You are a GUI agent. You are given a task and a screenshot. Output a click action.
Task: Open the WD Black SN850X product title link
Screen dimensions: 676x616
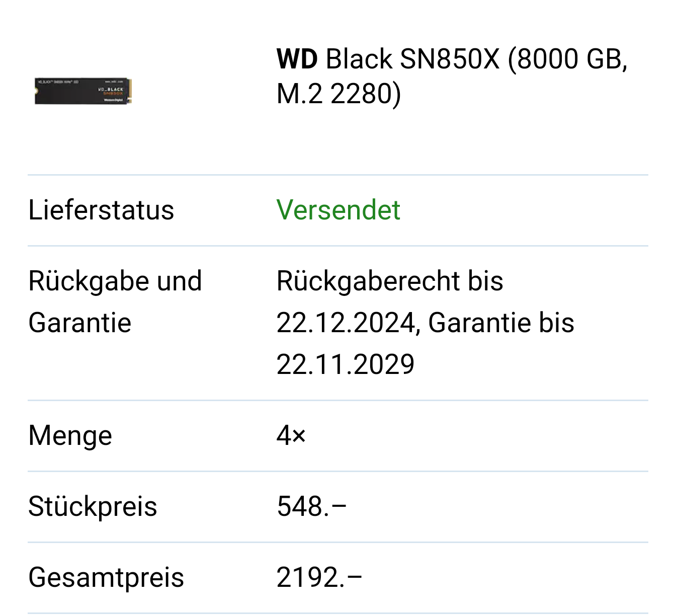point(452,76)
